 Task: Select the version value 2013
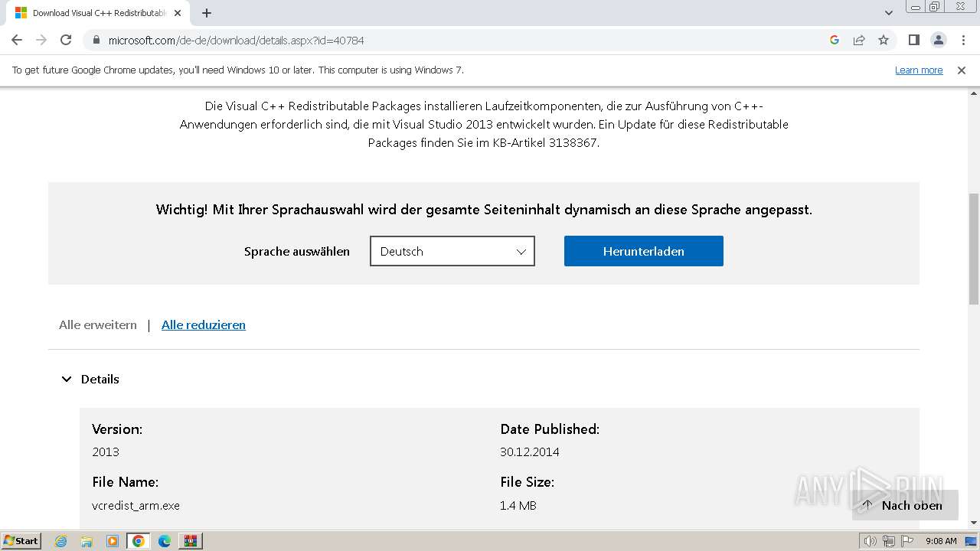(x=106, y=452)
